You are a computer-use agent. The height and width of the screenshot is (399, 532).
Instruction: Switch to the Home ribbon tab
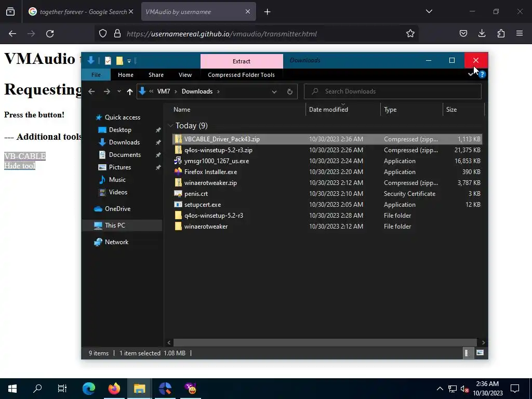click(x=126, y=75)
